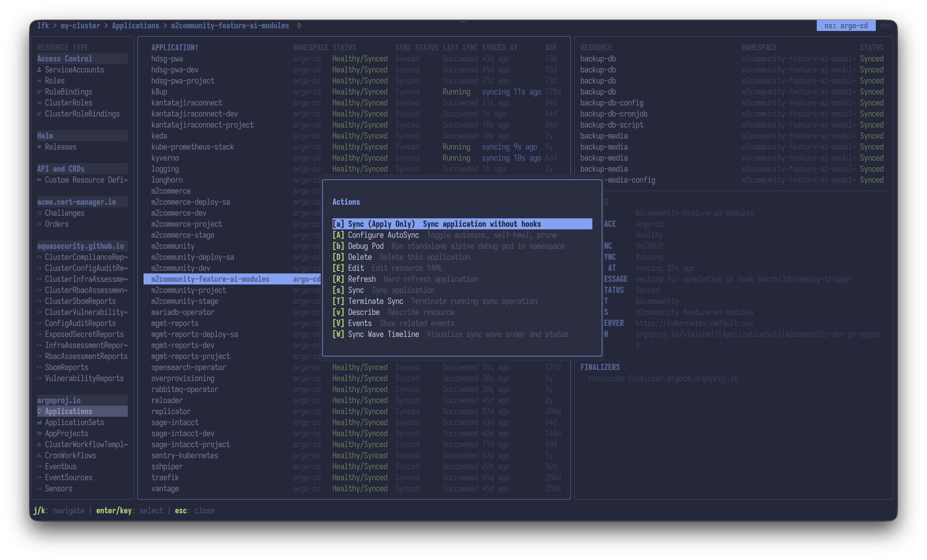Click the refresh spinner icon in breadcrumb bar
Image resolution: width=927 pixels, height=560 pixels.
tap(299, 25)
